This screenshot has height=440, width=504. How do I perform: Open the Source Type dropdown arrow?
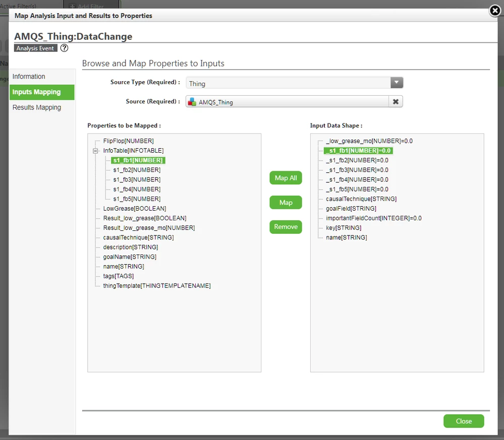tap(397, 83)
